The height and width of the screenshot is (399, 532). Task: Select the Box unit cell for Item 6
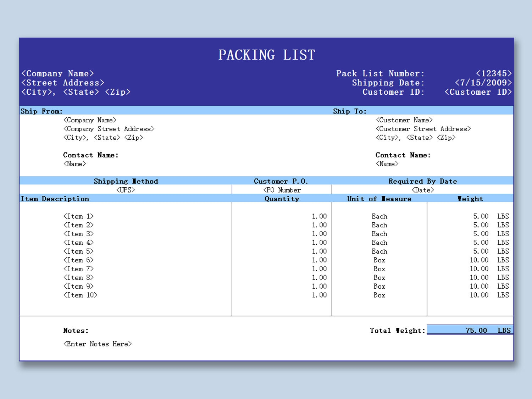tap(379, 260)
